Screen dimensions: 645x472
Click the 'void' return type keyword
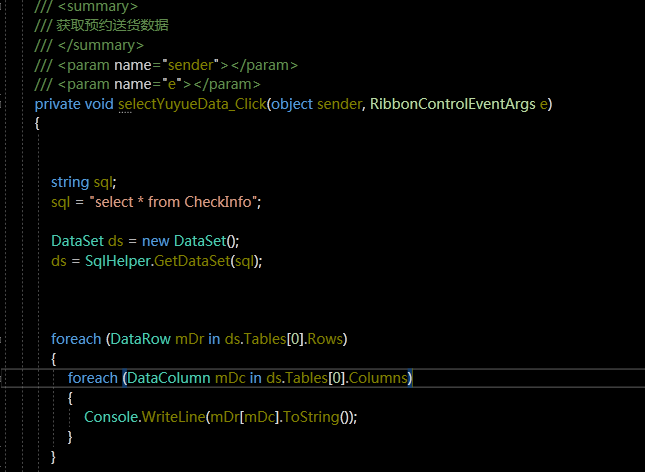[99, 104]
